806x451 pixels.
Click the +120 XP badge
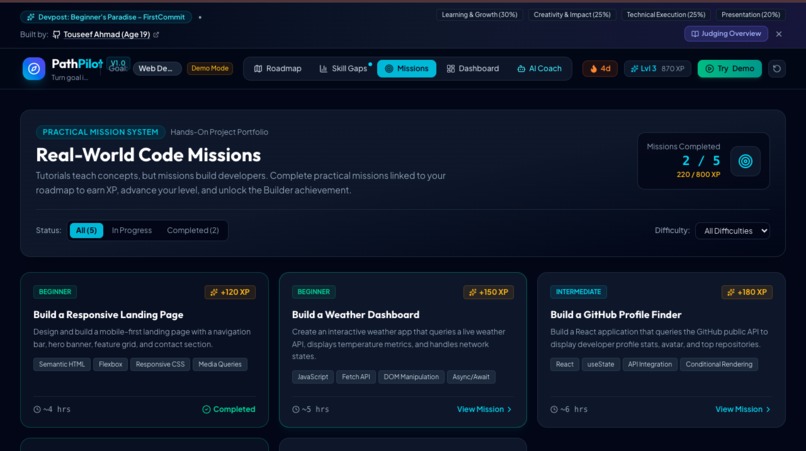pos(230,292)
